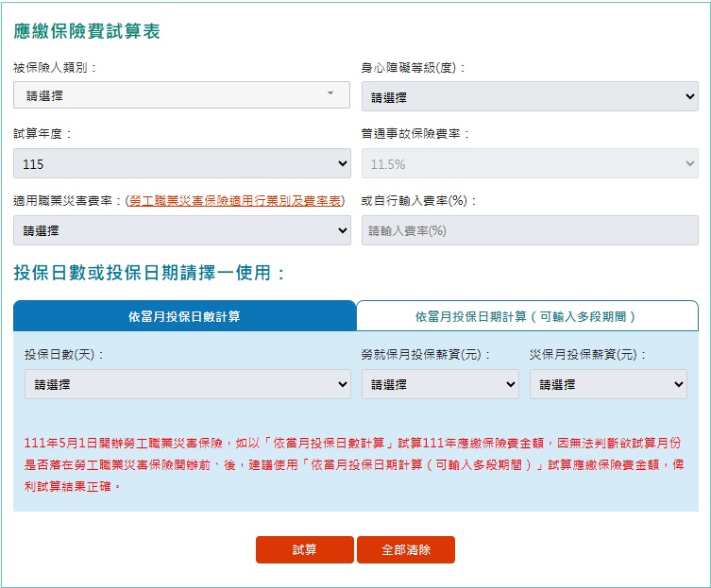Viewport: 711px width, 588px height.
Task: Click the 試算年度 field label
Action: pos(42,134)
